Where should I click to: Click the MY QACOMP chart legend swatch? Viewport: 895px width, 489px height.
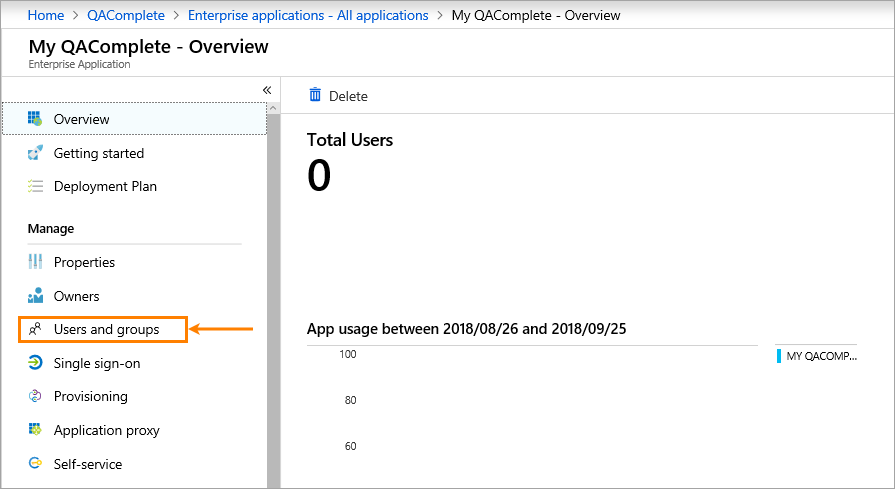(x=779, y=355)
